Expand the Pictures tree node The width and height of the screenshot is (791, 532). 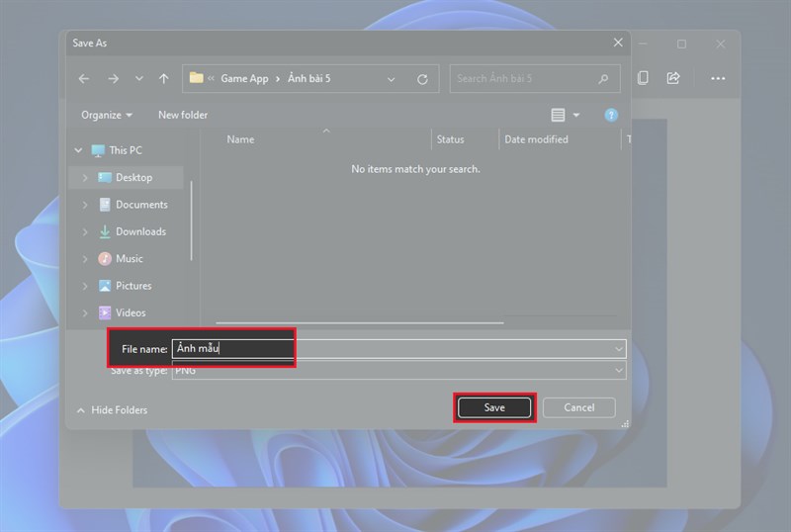pos(85,286)
